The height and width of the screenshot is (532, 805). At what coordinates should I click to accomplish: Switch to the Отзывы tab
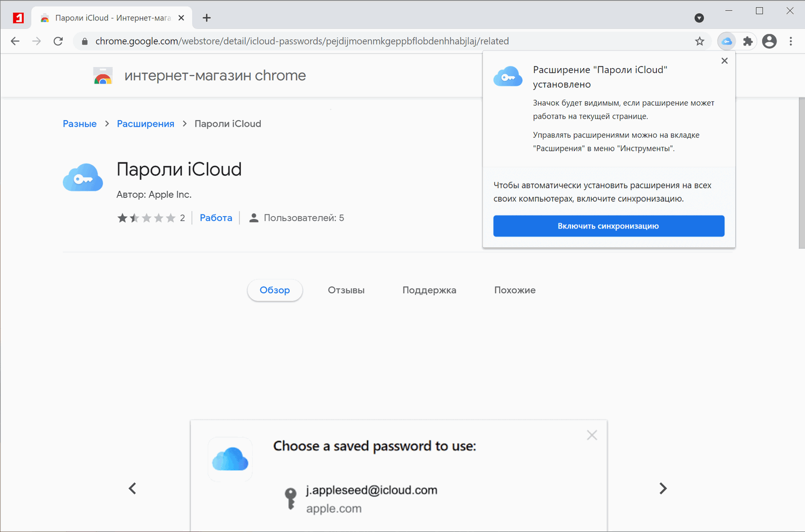(x=346, y=290)
